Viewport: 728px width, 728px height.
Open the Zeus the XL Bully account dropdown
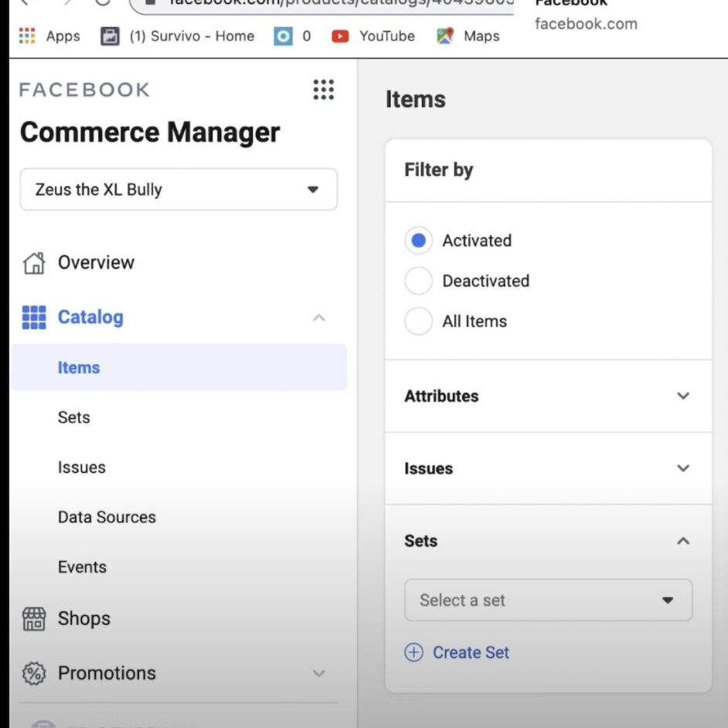(179, 189)
